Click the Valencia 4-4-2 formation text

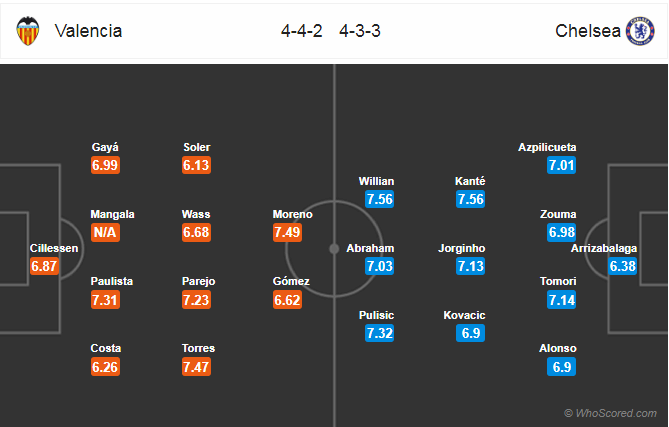pos(302,31)
